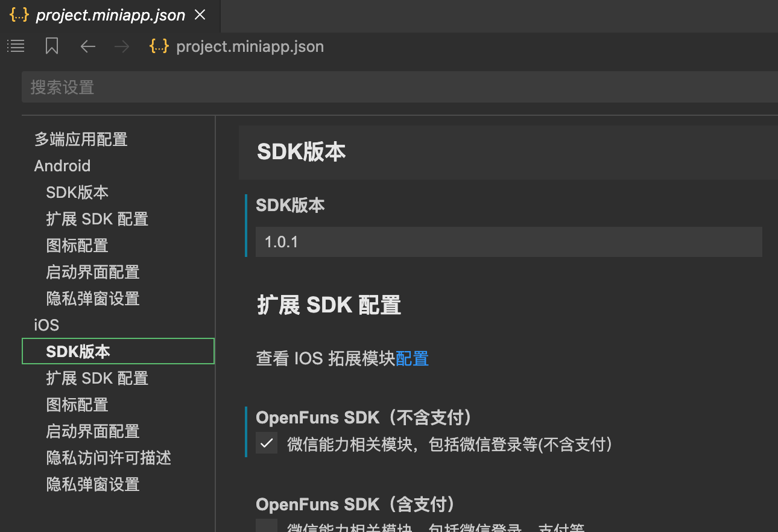Enable OpenFuns SDK (含支付) checkbox
This screenshot has height=532, width=778.
point(267,526)
